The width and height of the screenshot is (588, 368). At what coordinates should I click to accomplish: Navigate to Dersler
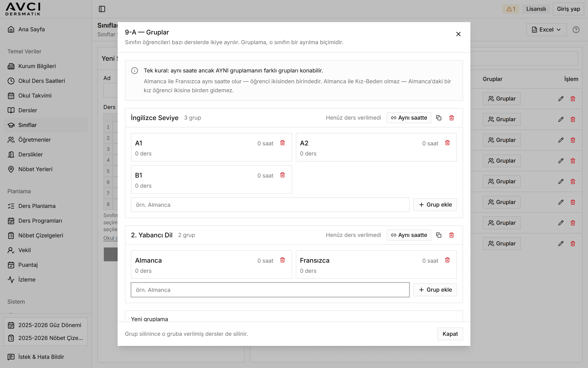46,110
